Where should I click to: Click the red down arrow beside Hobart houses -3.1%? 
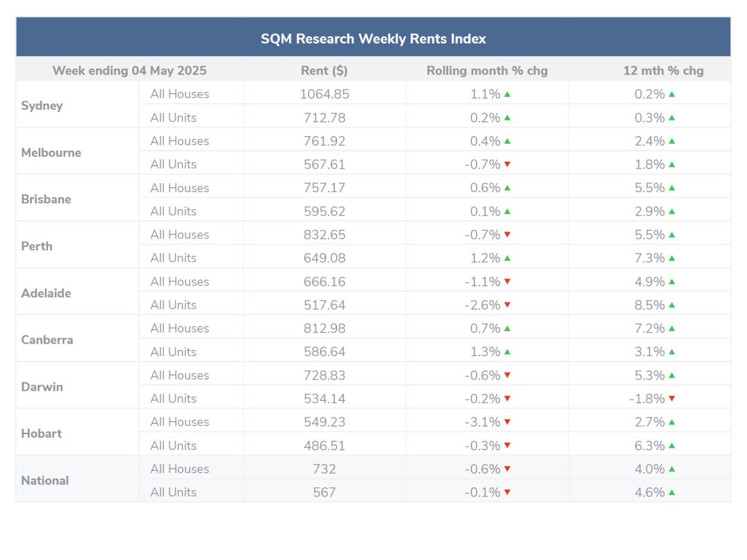tap(507, 422)
